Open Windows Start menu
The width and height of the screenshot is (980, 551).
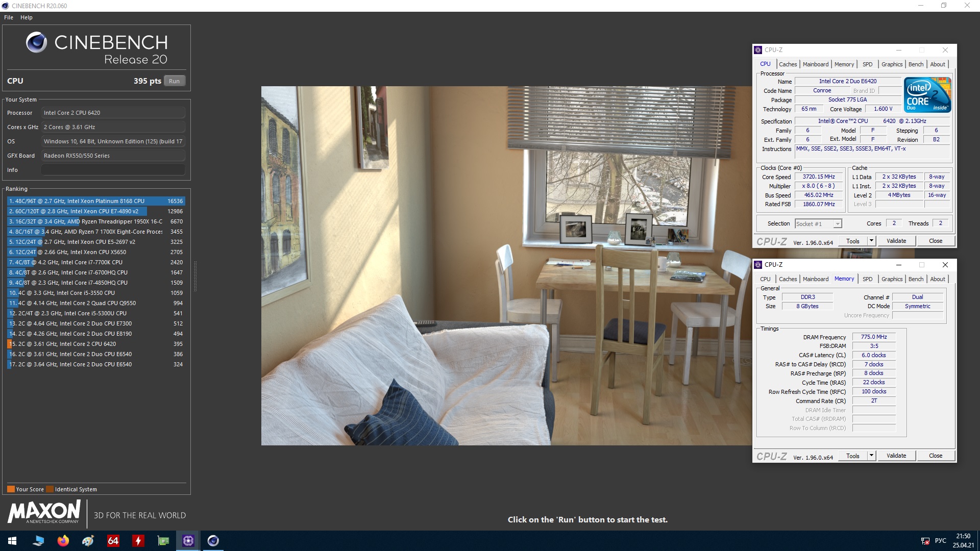pyautogui.click(x=12, y=541)
